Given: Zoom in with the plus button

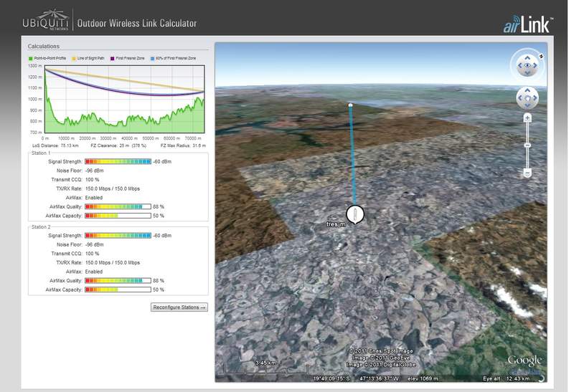Looking at the screenshot, I should point(527,118).
